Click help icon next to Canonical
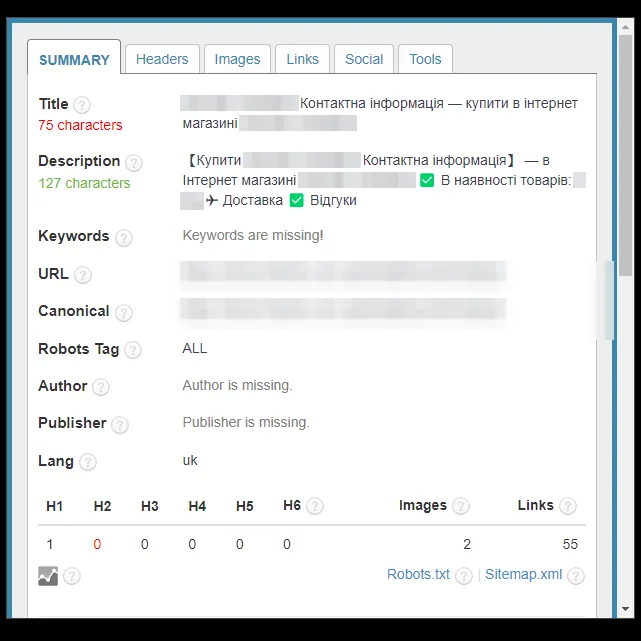This screenshot has height=641, width=641. 123,313
